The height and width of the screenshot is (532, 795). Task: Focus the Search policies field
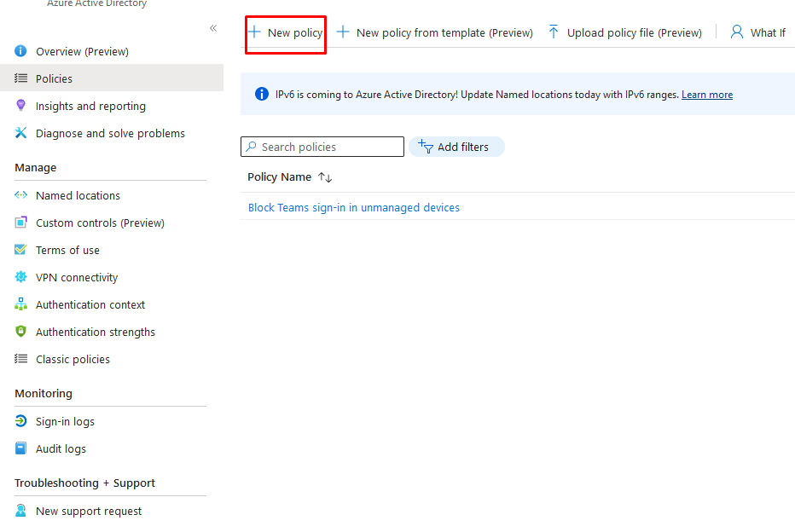pyautogui.click(x=322, y=147)
